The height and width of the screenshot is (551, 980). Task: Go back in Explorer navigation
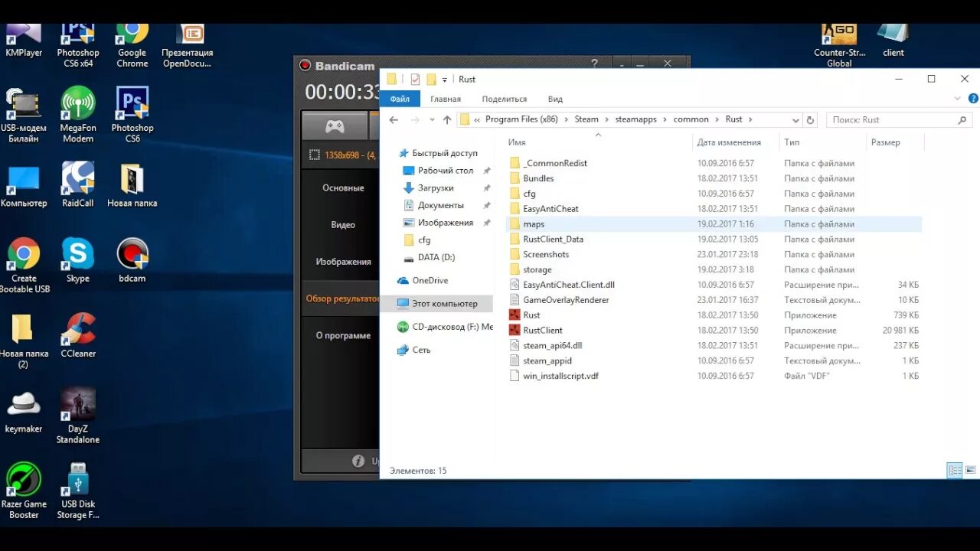point(394,120)
